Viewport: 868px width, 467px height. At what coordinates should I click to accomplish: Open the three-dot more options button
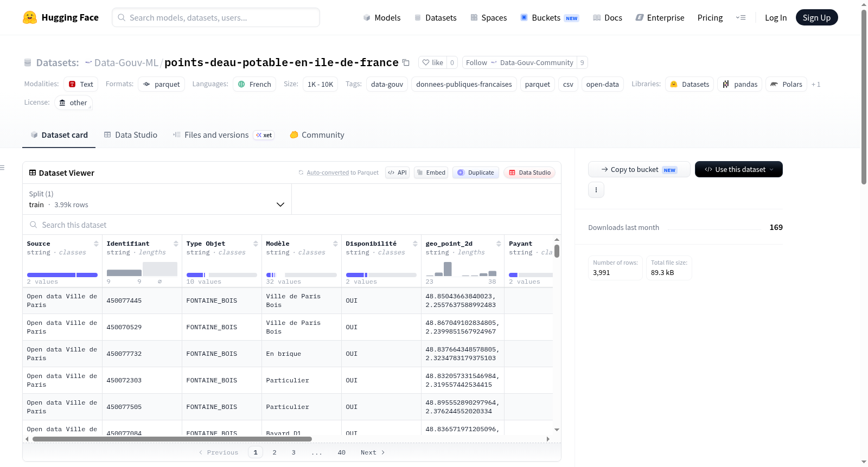pos(596,190)
